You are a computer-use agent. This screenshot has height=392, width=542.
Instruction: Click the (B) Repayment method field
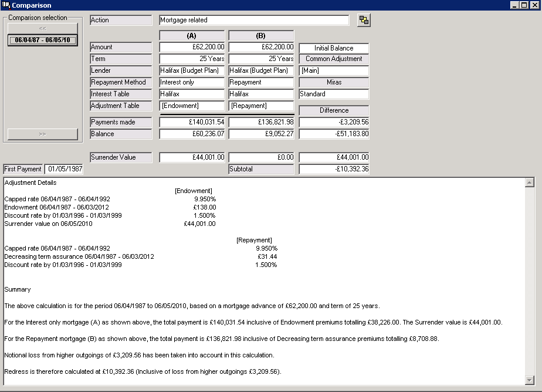(x=261, y=82)
